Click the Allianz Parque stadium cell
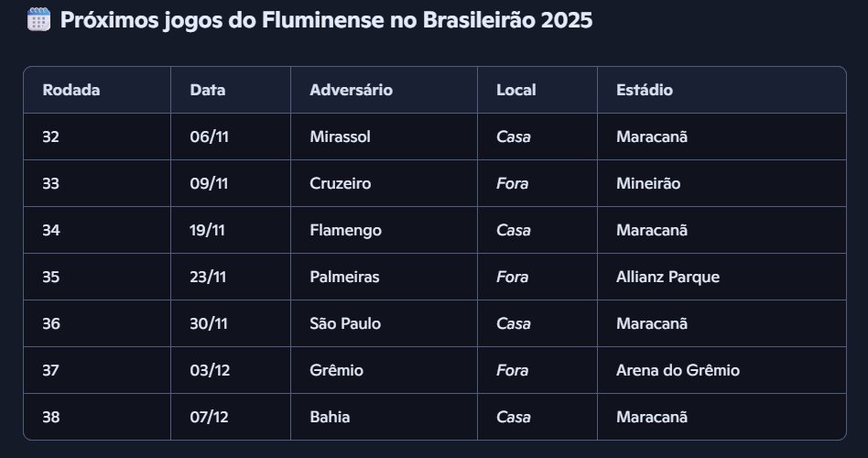868x458 pixels. click(667, 277)
